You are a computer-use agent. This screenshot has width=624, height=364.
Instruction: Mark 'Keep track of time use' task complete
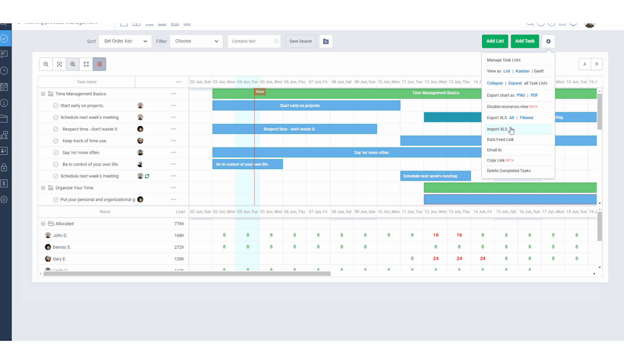55,141
